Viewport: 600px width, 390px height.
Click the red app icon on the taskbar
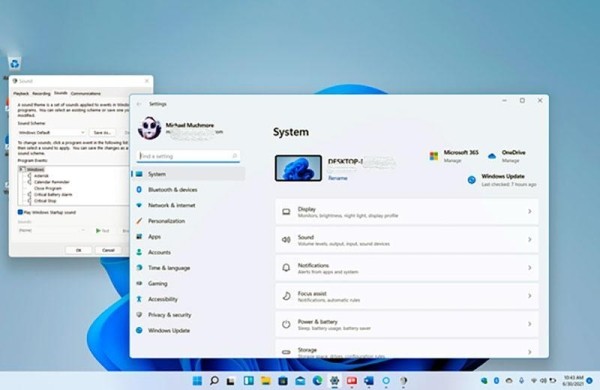(352, 380)
